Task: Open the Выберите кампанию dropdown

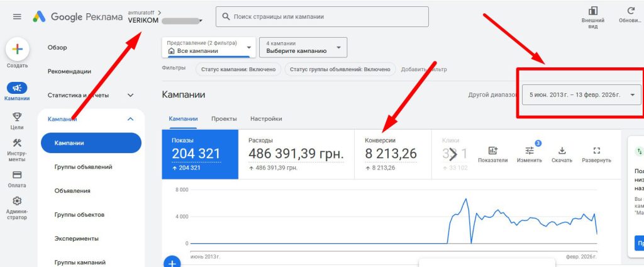Action: (x=303, y=47)
